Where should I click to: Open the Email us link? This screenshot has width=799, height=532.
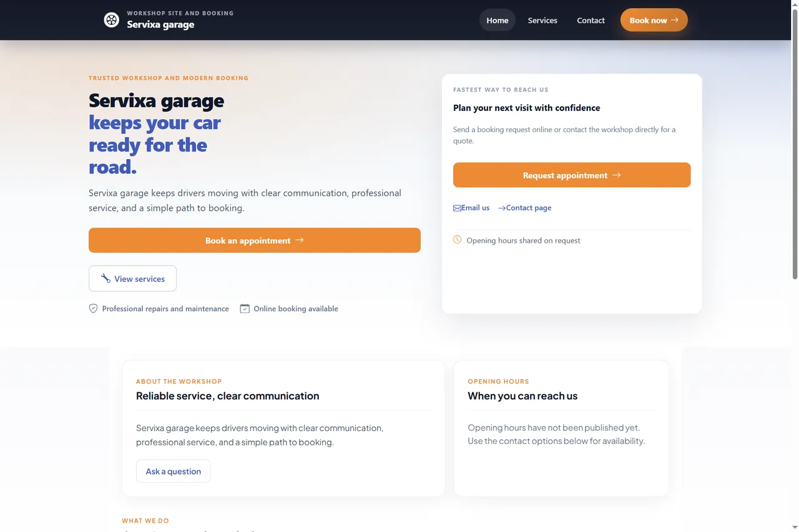pos(471,208)
